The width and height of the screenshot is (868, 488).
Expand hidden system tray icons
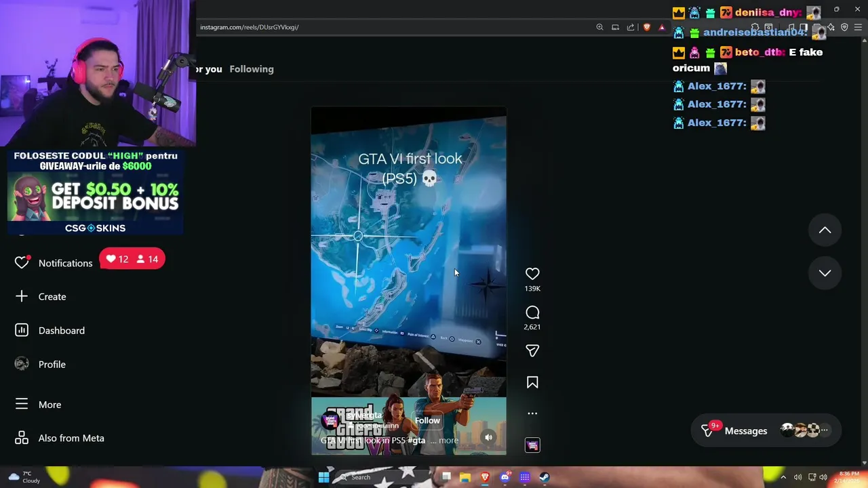coord(783,477)
